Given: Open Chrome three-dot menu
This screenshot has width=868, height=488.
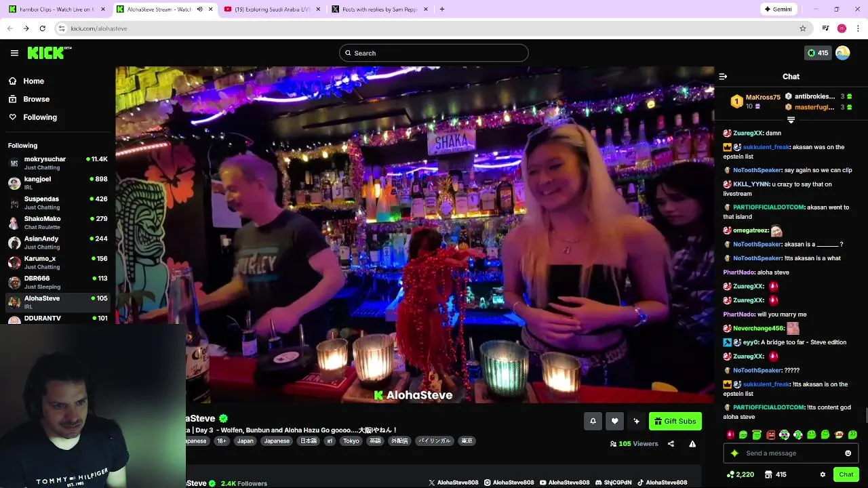Looking at the screenshot, I should click(859, 28).
